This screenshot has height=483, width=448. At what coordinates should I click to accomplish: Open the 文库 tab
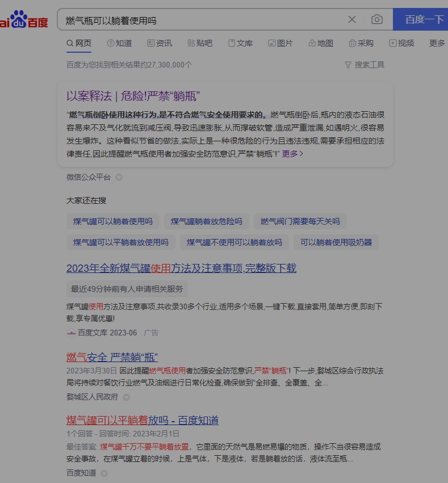click(x=240, y=43)
